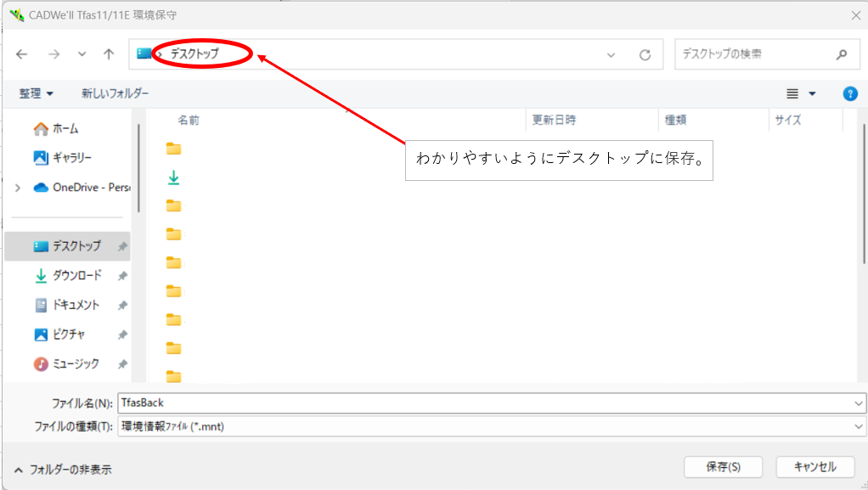The height and width of the screenshot is (490, 868).
Task: Sort by the 名前 column header
Action: point(189,120)
